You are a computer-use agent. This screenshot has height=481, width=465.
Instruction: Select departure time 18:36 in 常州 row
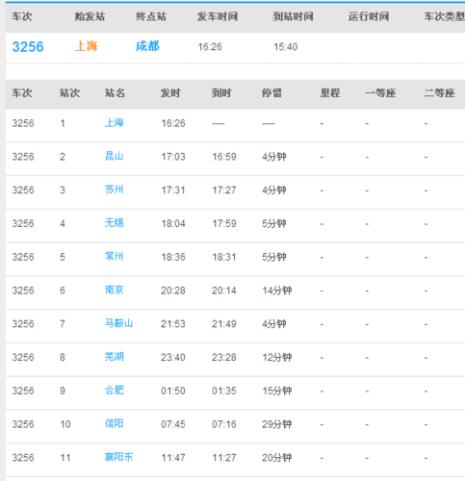click(173, 257)
